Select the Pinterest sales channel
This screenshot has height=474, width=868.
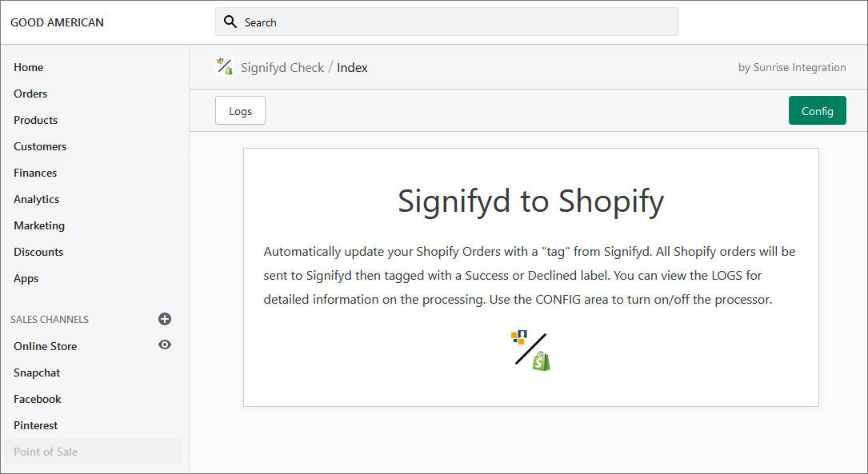coord(35,425)
